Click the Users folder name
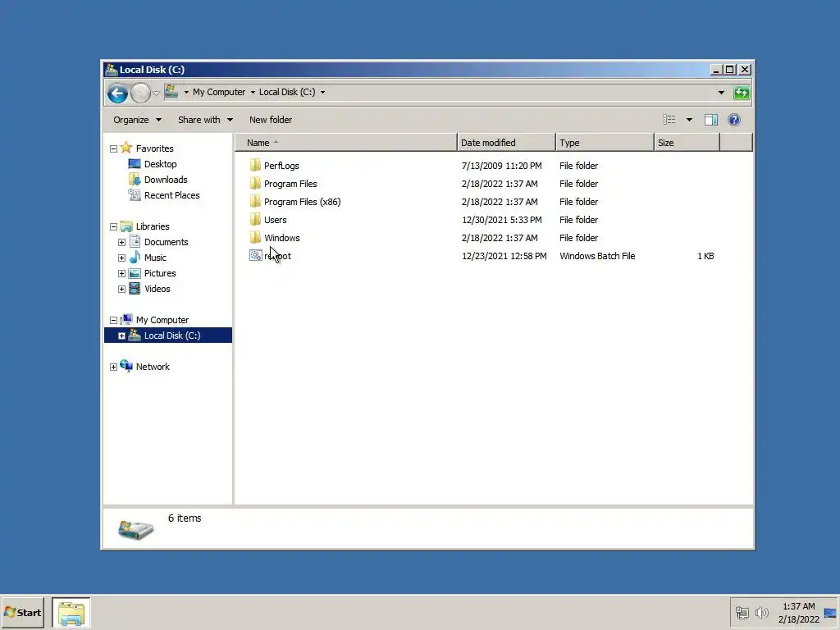 click(276, 220)
